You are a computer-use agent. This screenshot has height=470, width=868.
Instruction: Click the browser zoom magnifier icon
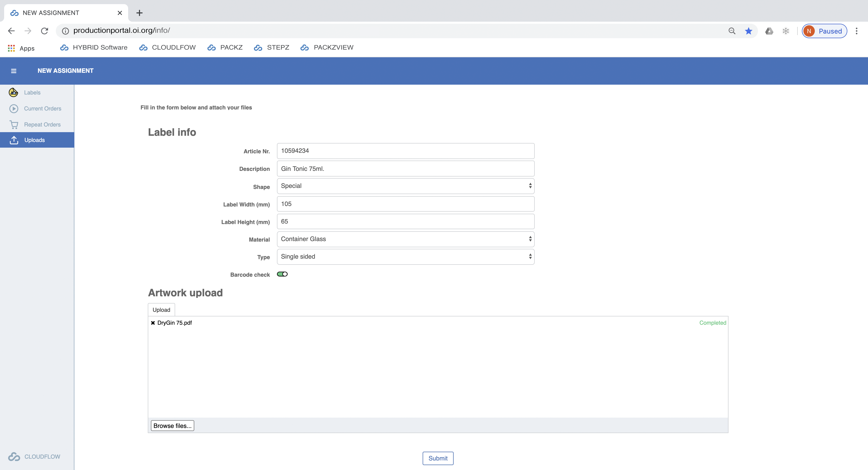pyautogui.click(x=732, y=31)
